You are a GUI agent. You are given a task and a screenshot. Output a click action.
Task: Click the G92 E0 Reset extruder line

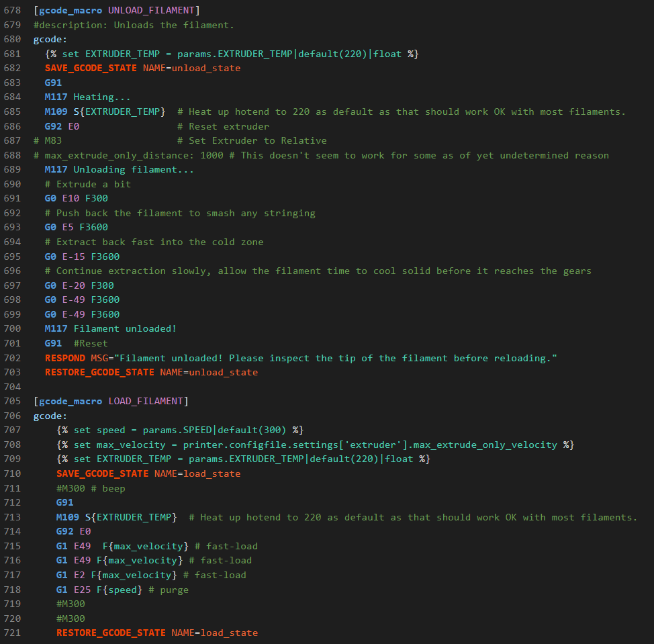[x=157, y=126]
